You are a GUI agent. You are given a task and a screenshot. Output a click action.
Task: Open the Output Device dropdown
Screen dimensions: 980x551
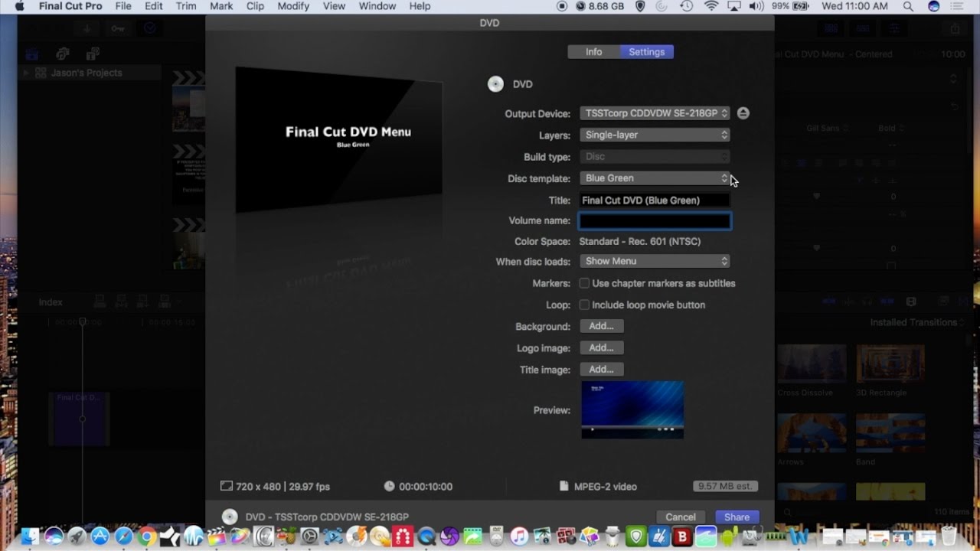click(655, 113)
